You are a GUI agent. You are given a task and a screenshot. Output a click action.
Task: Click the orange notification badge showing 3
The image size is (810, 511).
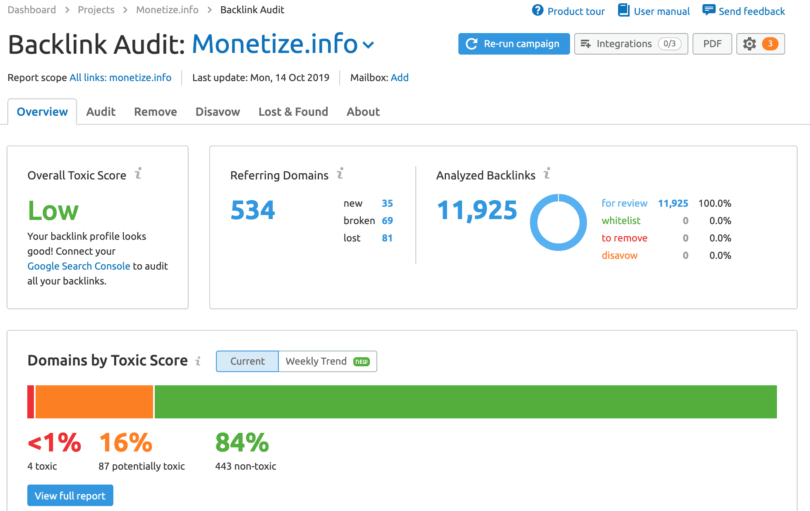click(x=770, y=44)
